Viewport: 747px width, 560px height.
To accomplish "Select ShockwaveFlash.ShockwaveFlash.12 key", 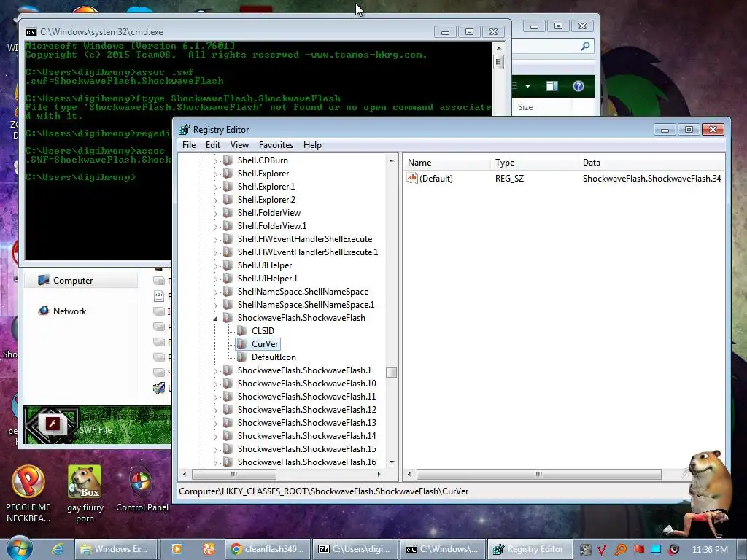I will 307,410.
